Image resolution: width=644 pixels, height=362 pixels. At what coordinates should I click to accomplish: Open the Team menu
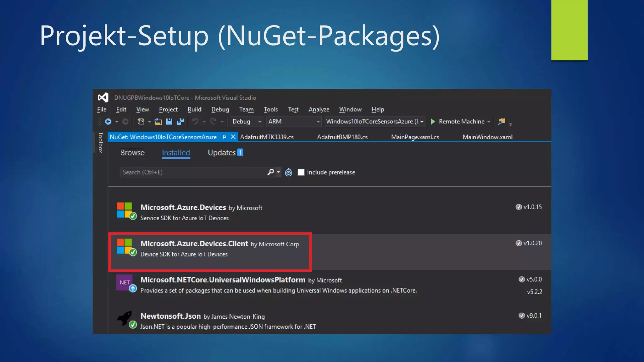[x=246, y=109]
